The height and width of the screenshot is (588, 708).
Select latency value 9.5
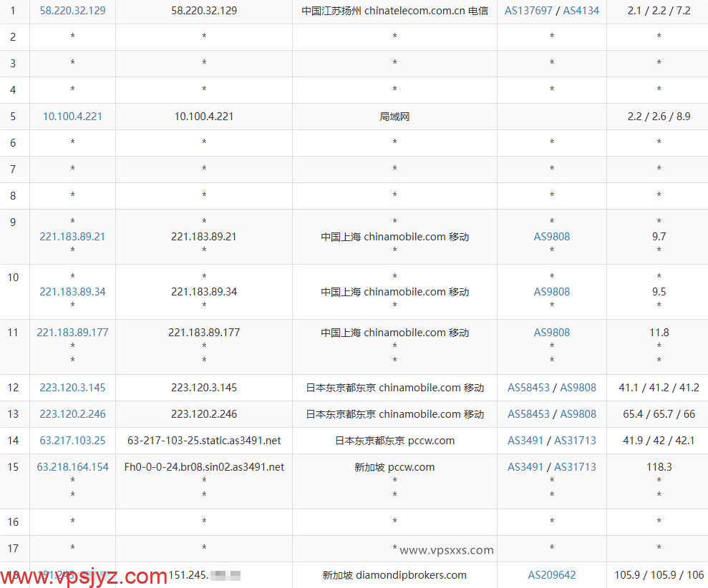pos(659,292)
